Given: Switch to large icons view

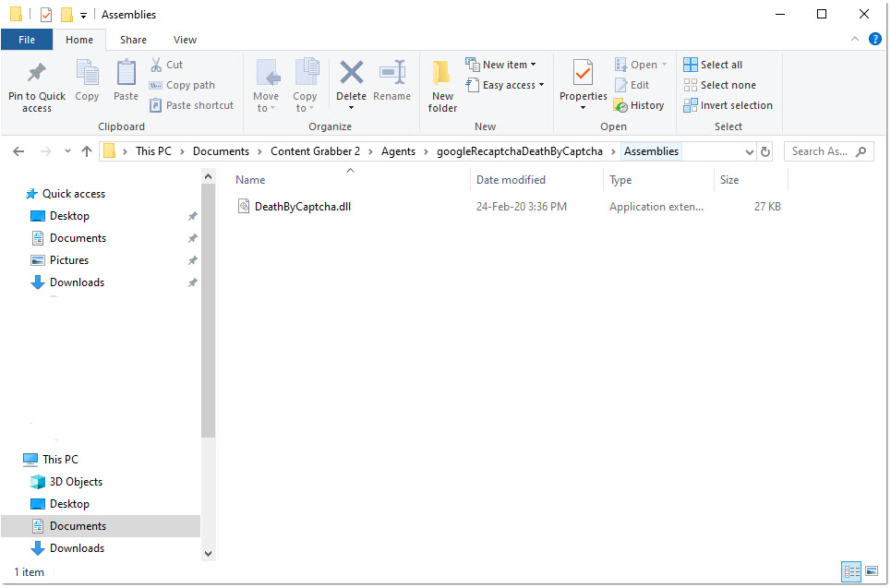Looking at the screenshot, I should click(871, 572).
